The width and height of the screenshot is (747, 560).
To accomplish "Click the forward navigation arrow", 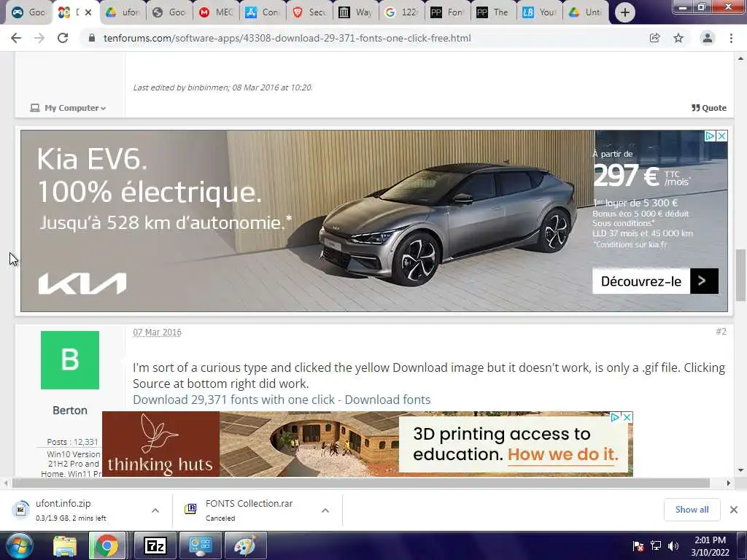I will 39,38.
